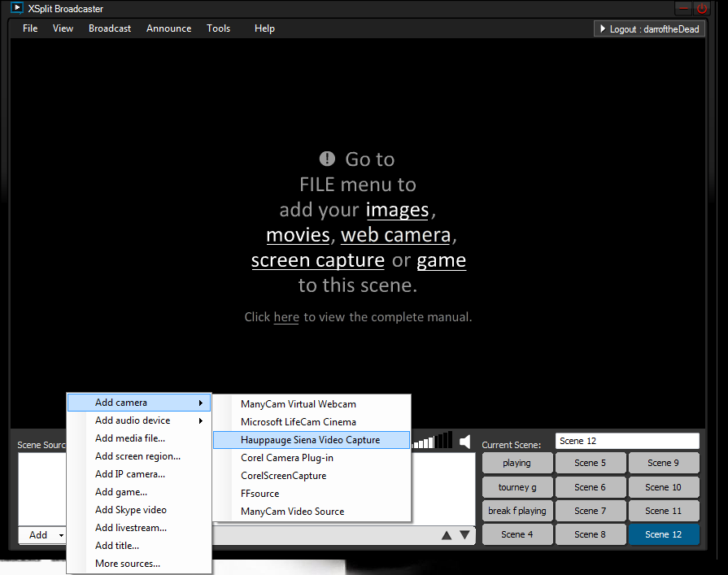728x575 pixels.
Task: Open More sources from the menu
Action: (x=139, y=564)
